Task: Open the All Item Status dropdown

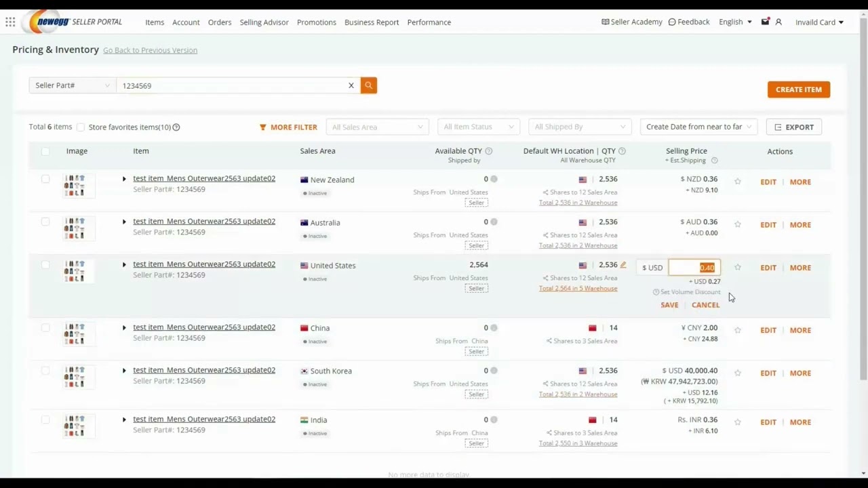Action: [478, 127]
